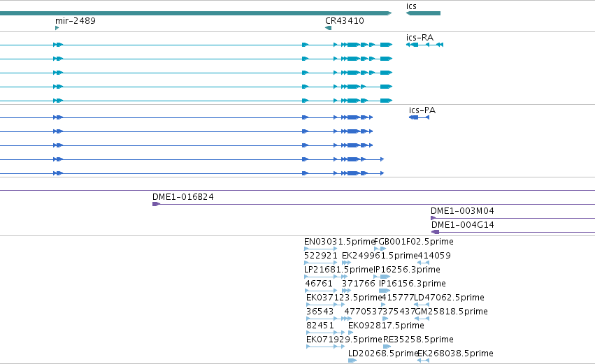Click the EK037123.5prime label
The height and width of the screenshot is (364, 595).
coord(344,298)
